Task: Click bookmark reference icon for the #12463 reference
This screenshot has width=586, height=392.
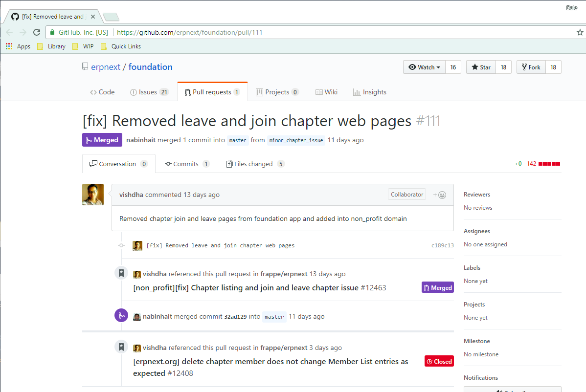Action: [x=121, y=273]
